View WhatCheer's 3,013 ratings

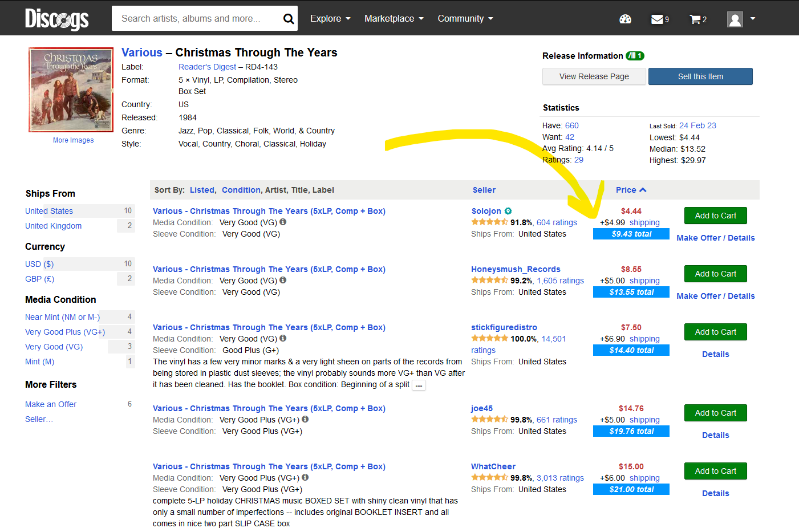click(560, 478)
